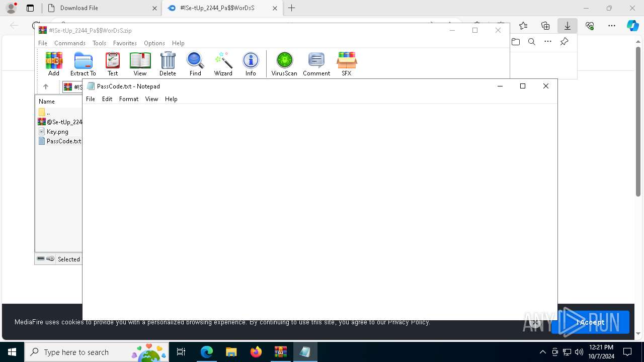Start VirusScan on the archive
Image resolution: width=644 pixels, height=362 pixels.
(x=284, y=64)
